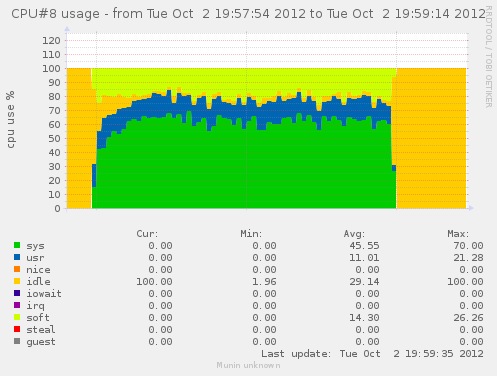Click the usr max value 21.28
This screenshot has width=497, height=376.
(x=468, y=258)
